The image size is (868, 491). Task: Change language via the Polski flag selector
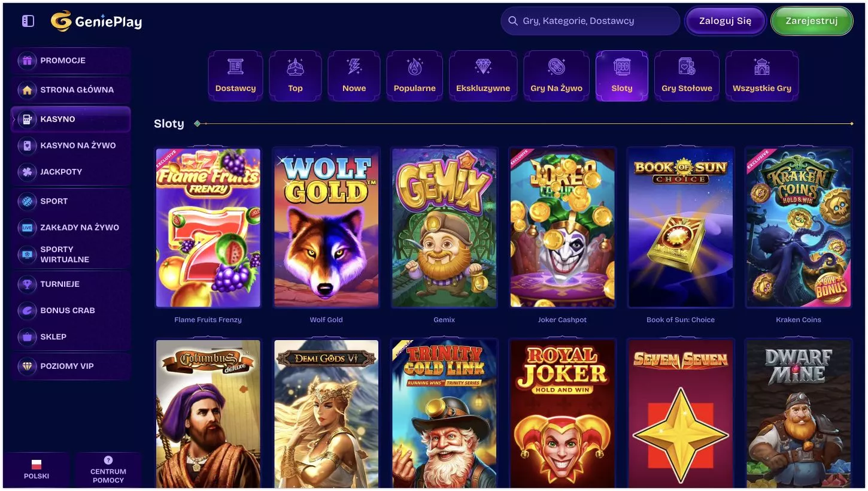coord(37,470)
